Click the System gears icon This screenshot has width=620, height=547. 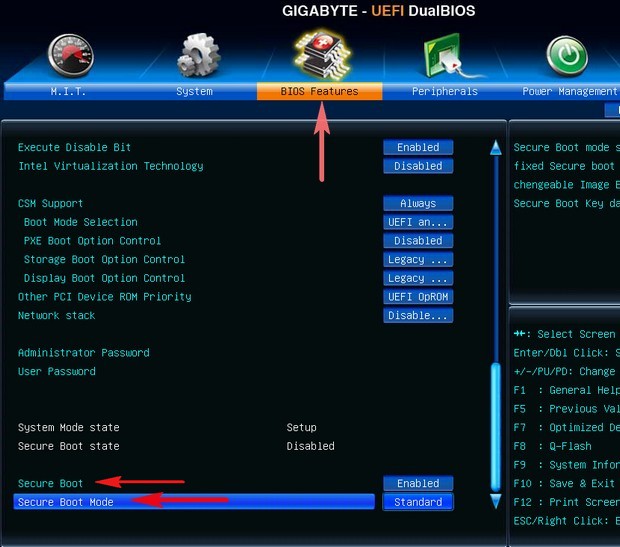tap(198, 55)
